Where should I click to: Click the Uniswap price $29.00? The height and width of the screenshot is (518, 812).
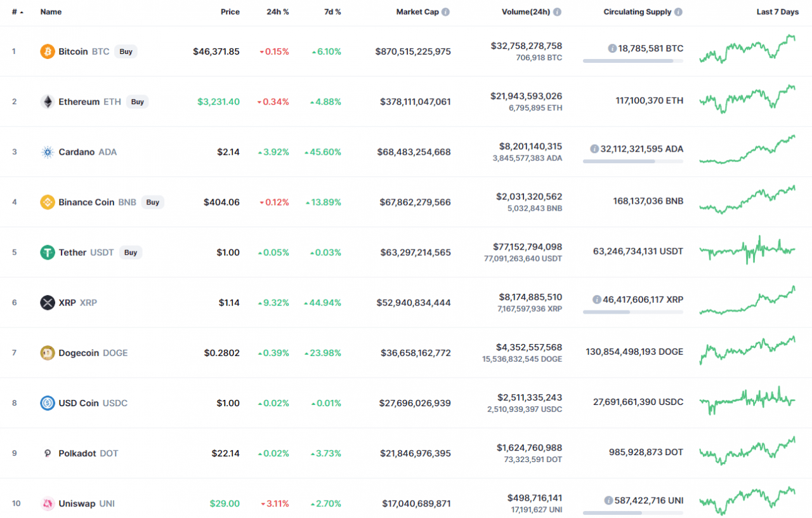point(225,503)
